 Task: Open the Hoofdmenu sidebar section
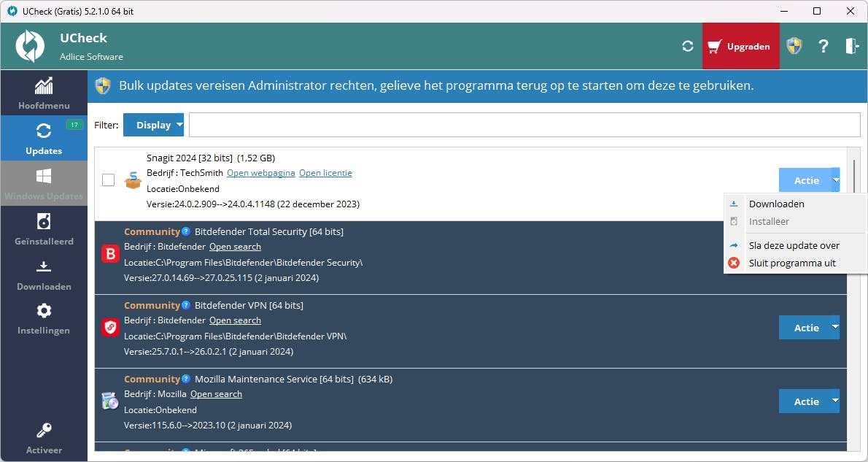pos(44,93)
